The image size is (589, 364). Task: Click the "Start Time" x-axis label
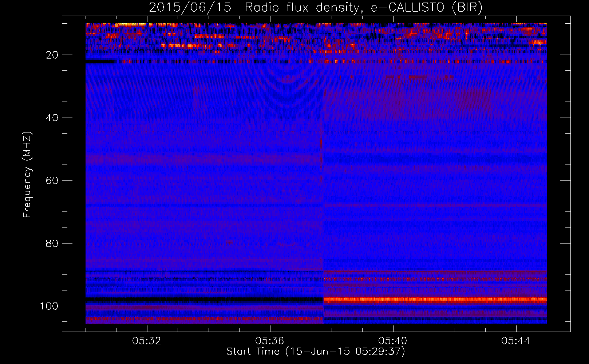(315, 352)
